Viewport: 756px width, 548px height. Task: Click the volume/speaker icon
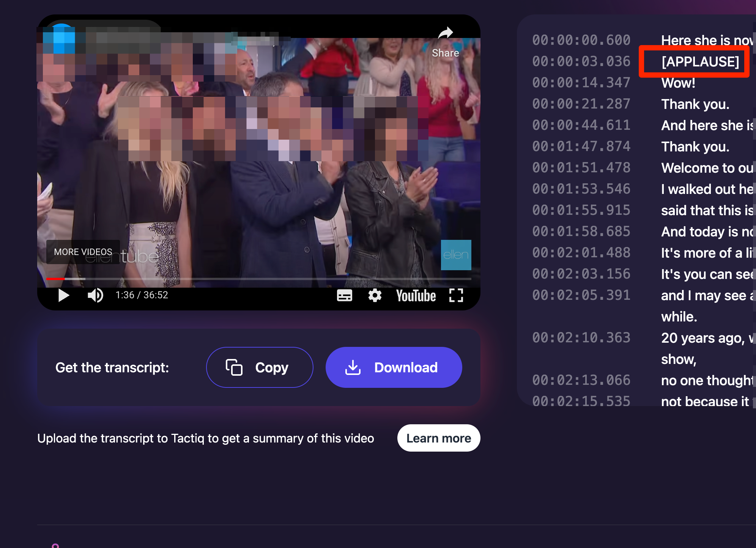[94, 295]
